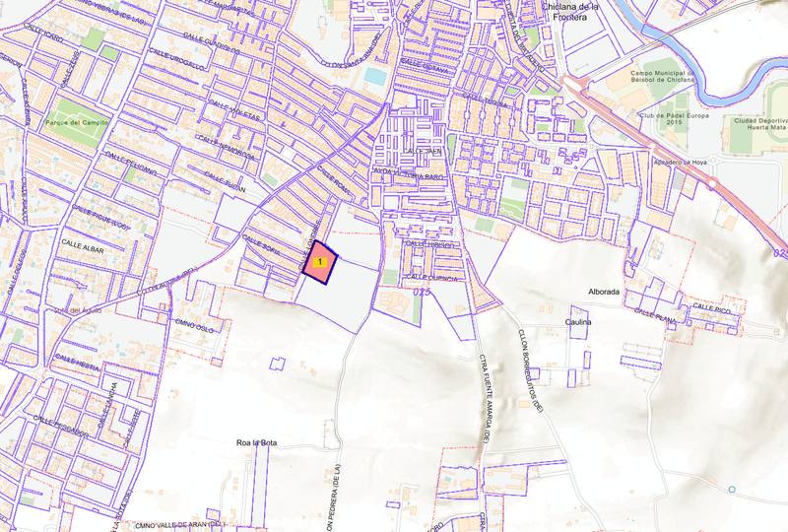Click the 'Apeadero La Hoya' label
Screen dimensions: 788x532
point(680,163)
